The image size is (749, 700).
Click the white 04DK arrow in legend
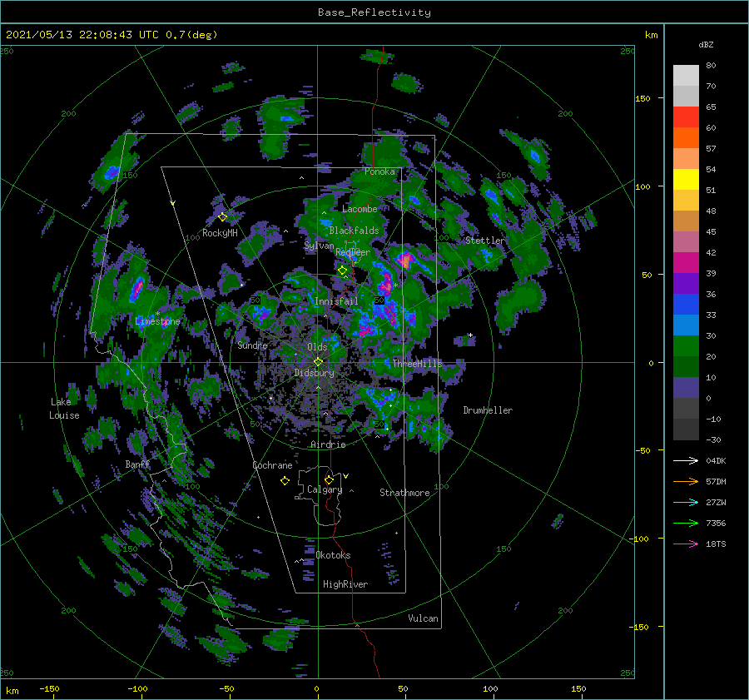(686, 460)
